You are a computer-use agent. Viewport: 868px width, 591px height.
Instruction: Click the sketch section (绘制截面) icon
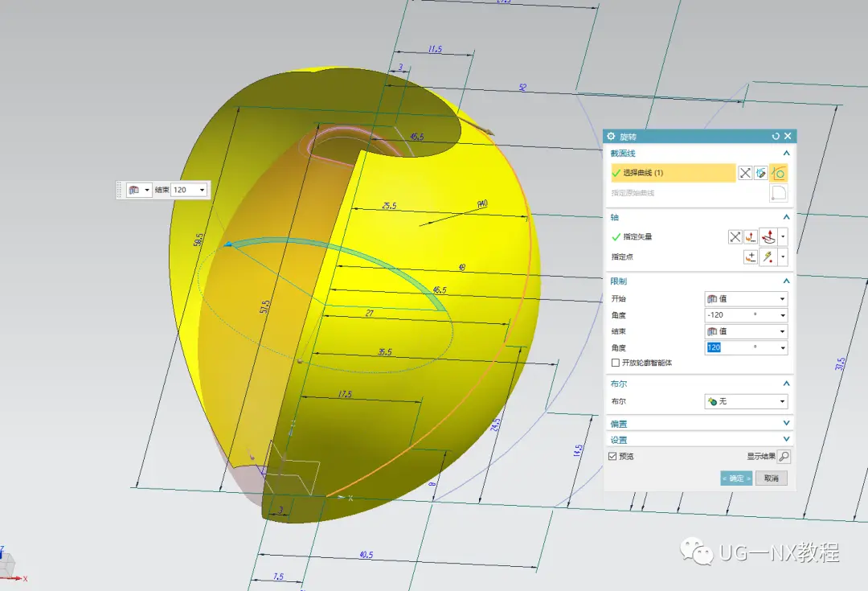761,174
